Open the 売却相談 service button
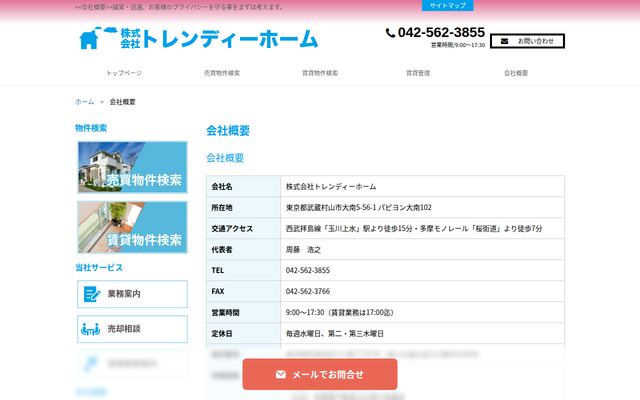The height and width of the screenshot is (400, 640). [132, 329]
